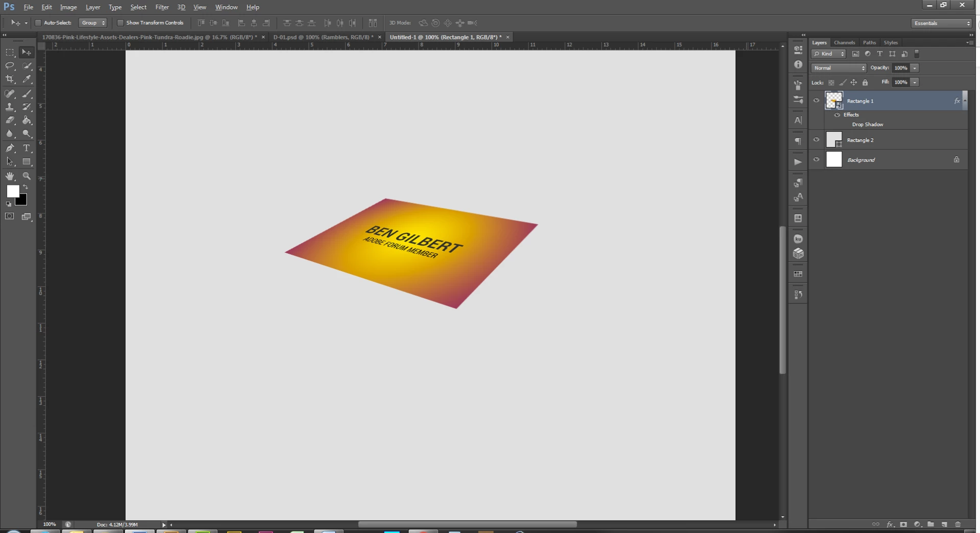The height and width of the screenshot is (533, 980).
Task: Switch to the Paths tab
Action: (x=869, y=42)
